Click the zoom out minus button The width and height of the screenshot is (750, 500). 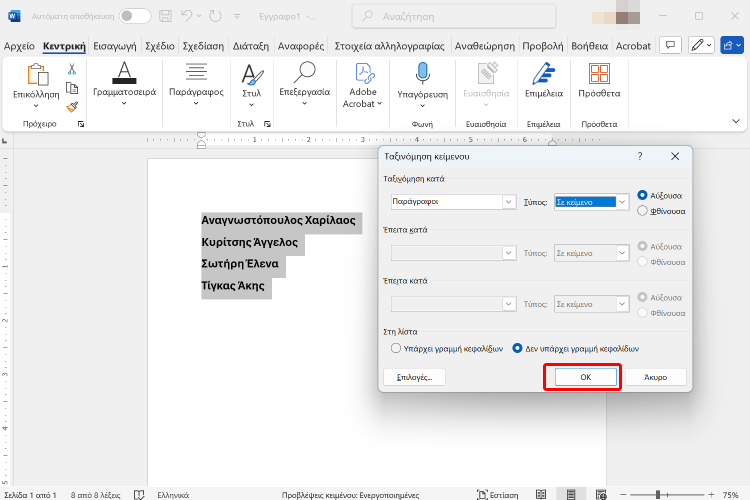623,494
